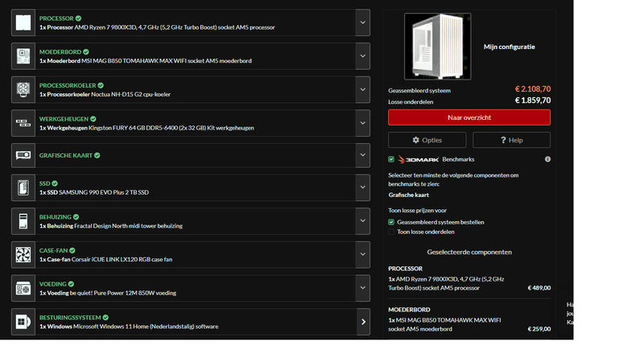
Task: Click the Processor category icon
Action: [23, 23]
